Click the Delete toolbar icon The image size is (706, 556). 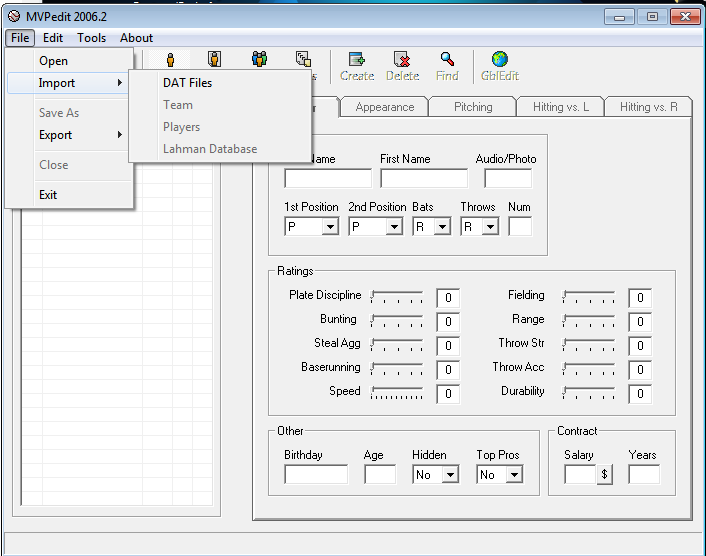(x=402, y=59)
